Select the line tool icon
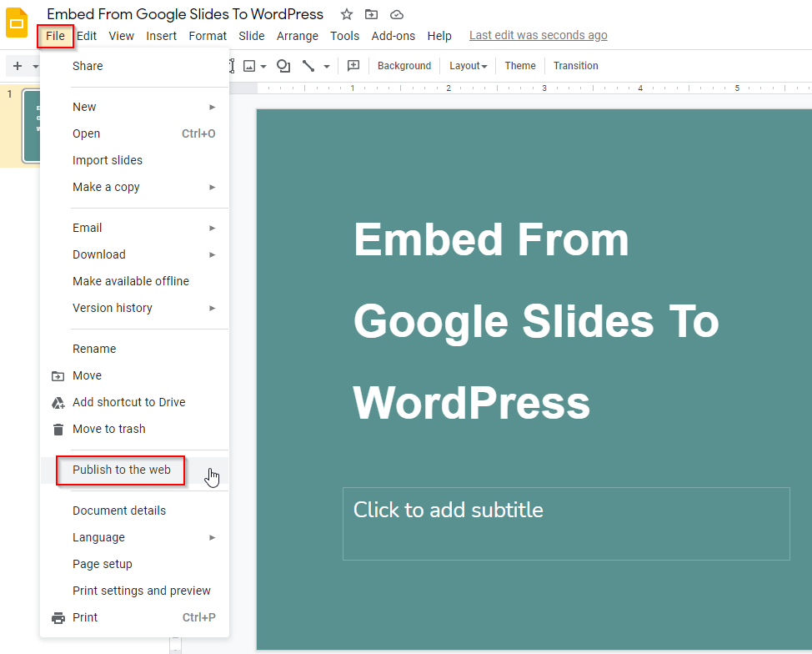Viewport: 812px width, 654px height. (x=308, y=66)
